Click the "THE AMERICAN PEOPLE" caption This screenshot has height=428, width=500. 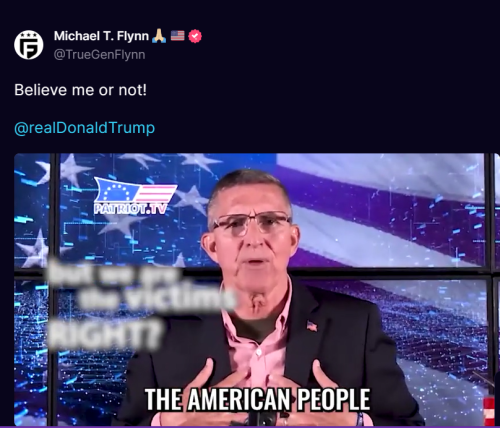pyautogui.click(x=258, y=399)
